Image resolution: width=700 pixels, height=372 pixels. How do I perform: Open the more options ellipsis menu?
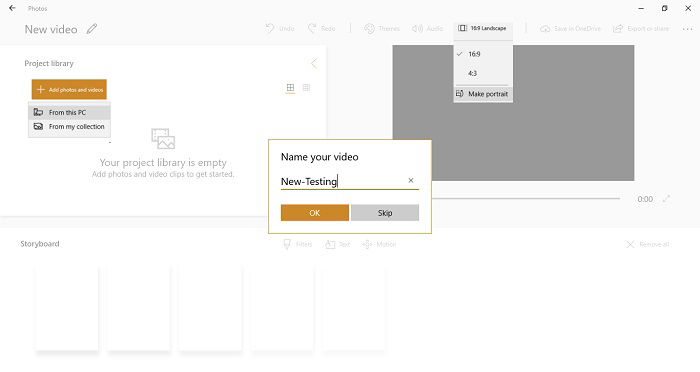coord(688,29)
